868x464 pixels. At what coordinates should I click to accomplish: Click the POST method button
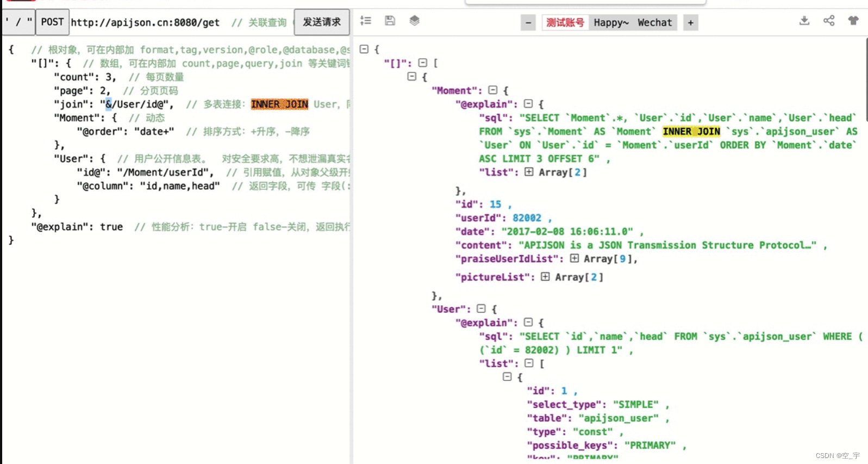[53, 22]
